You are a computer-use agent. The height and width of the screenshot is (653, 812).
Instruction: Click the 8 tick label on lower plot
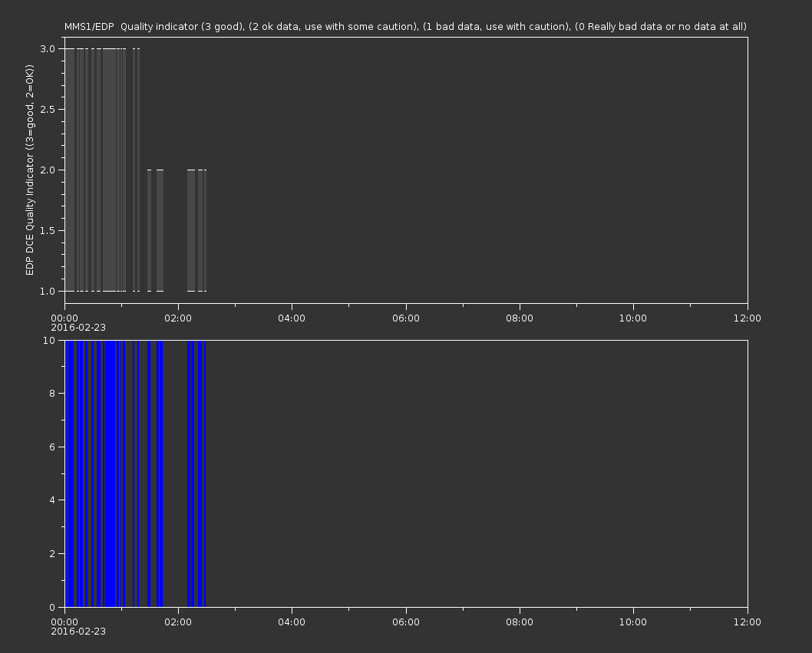pyautogui.click(x=52, y=394)
